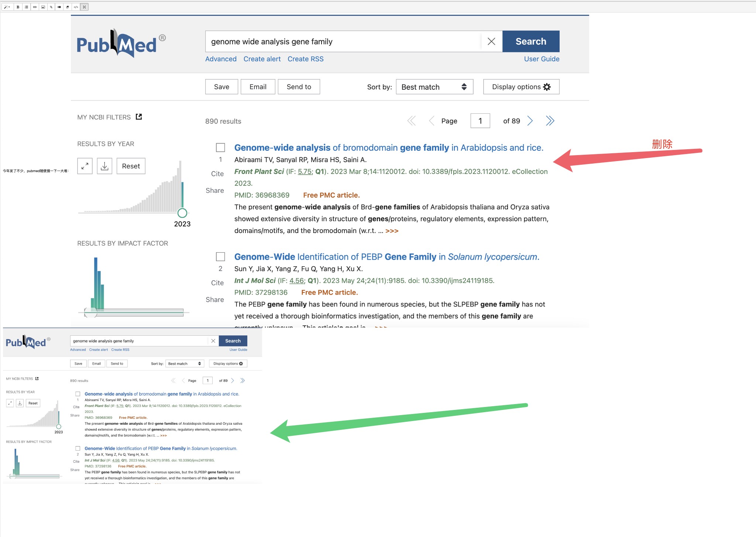Go to the next page using the smaller right chevron
The image size is (756, 537).
(x=233, y=380)
